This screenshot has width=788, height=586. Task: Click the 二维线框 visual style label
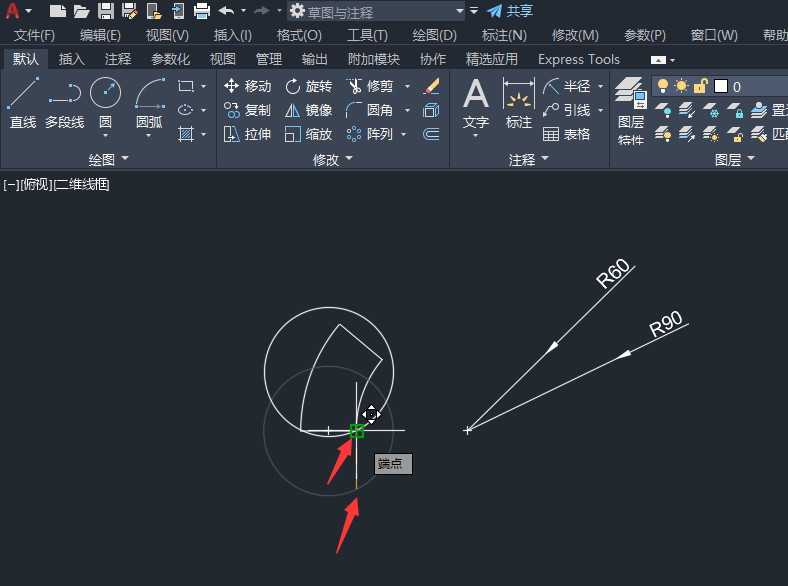click(81, 184)
